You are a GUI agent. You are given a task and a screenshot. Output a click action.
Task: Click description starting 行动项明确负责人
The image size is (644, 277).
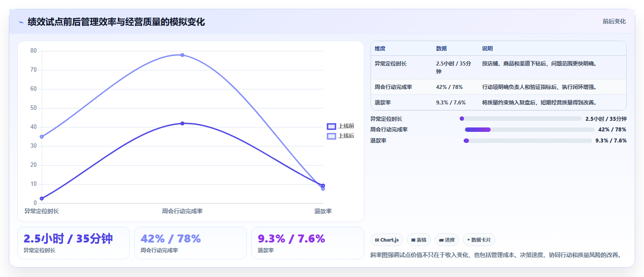[x=539, y=87]
